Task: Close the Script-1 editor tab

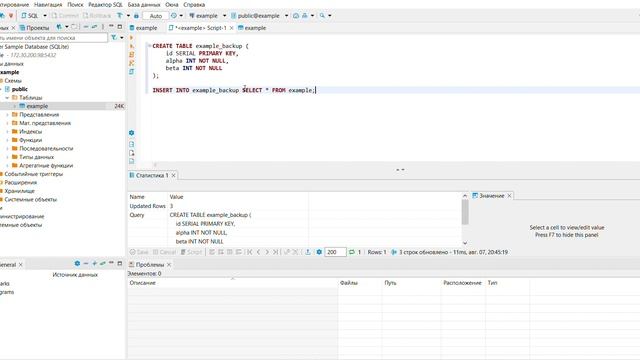Action: click(x=231, y=28)
